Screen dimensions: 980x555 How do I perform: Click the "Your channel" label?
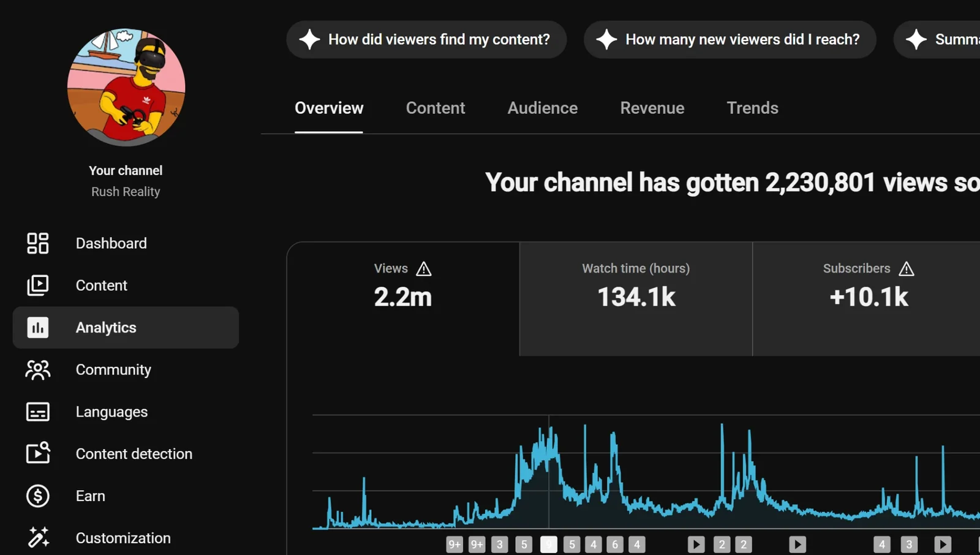(x=126, y=171)
